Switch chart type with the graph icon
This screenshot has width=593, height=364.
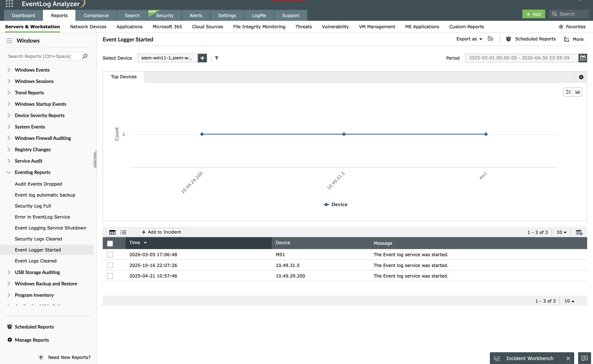pos(577,92)
